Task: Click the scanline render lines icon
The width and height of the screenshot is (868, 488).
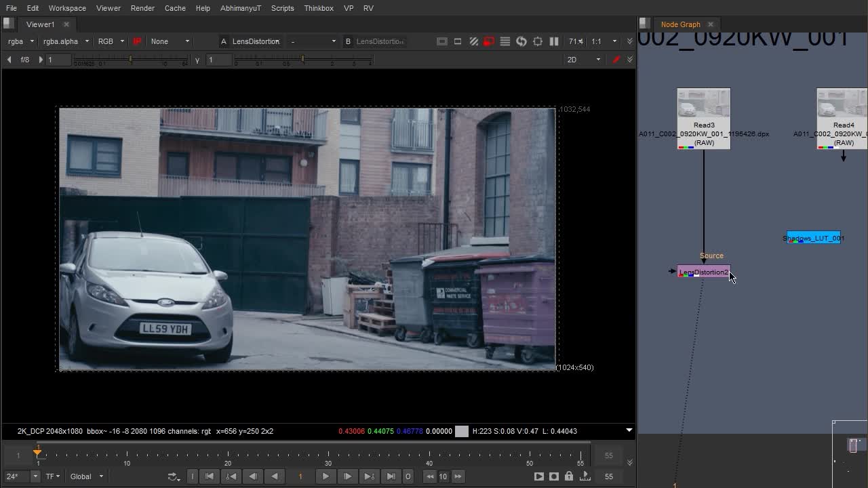Action: point(505,41)
